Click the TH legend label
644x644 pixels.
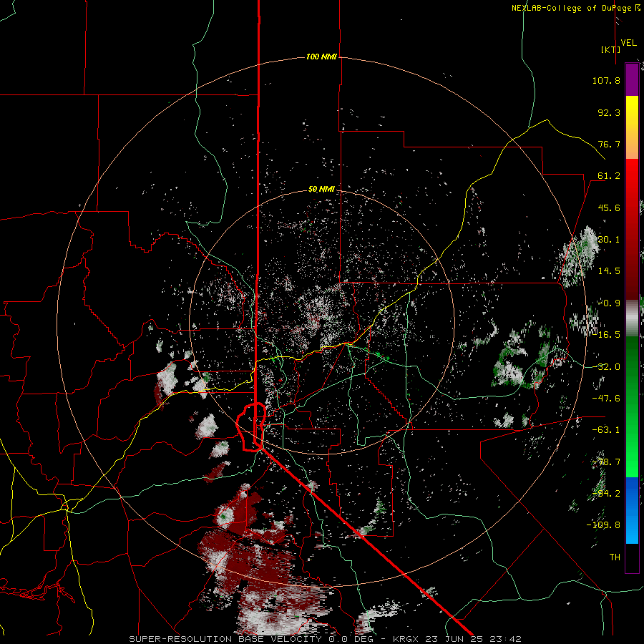(x=615, y=557)
